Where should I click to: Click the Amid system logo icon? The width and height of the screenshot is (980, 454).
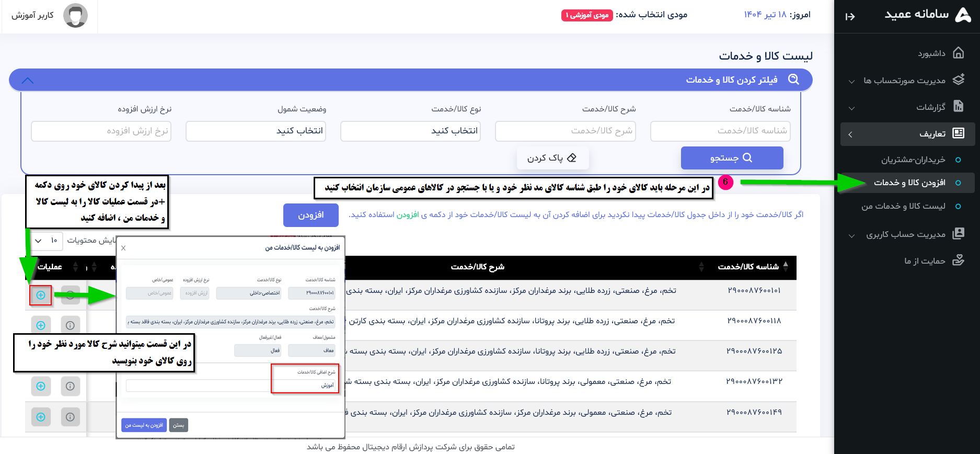[963, 15]
